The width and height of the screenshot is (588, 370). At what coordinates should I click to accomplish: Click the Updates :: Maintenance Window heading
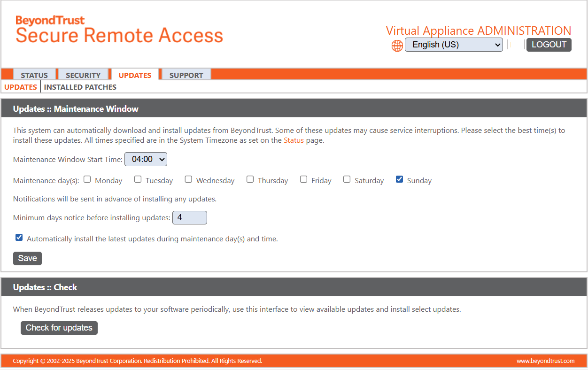click(76, 108)
